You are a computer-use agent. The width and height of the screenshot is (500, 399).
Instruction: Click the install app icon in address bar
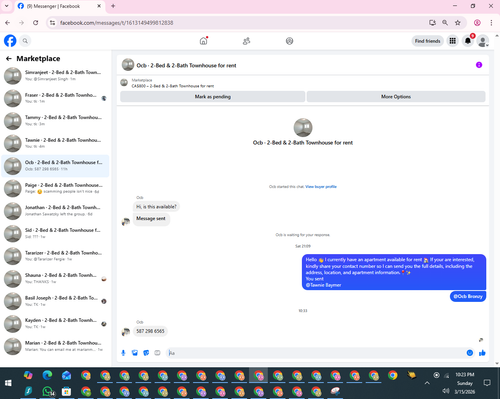pos(432,23)
